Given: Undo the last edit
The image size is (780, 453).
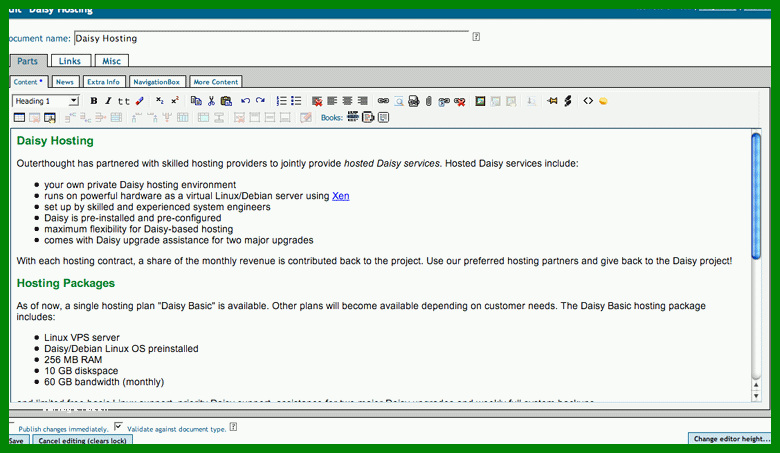Looking at the screenshot, I should pyautogui.click(x=245, y=101).
